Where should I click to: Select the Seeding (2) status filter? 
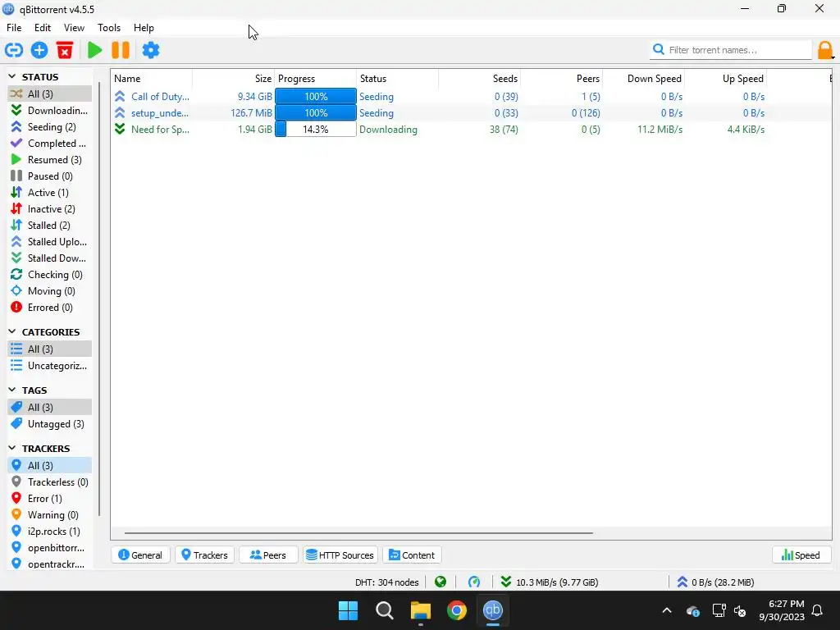click(x=50, y=127)
